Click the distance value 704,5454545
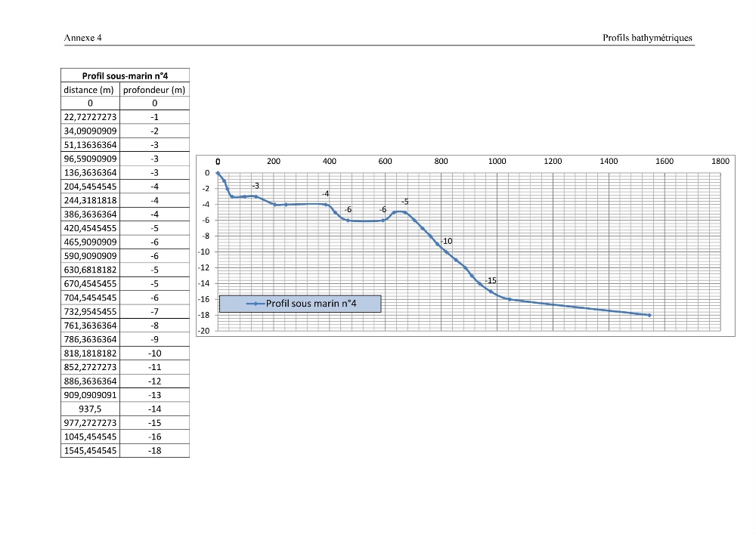Screen dimensions: 756x534 (90, 298)
